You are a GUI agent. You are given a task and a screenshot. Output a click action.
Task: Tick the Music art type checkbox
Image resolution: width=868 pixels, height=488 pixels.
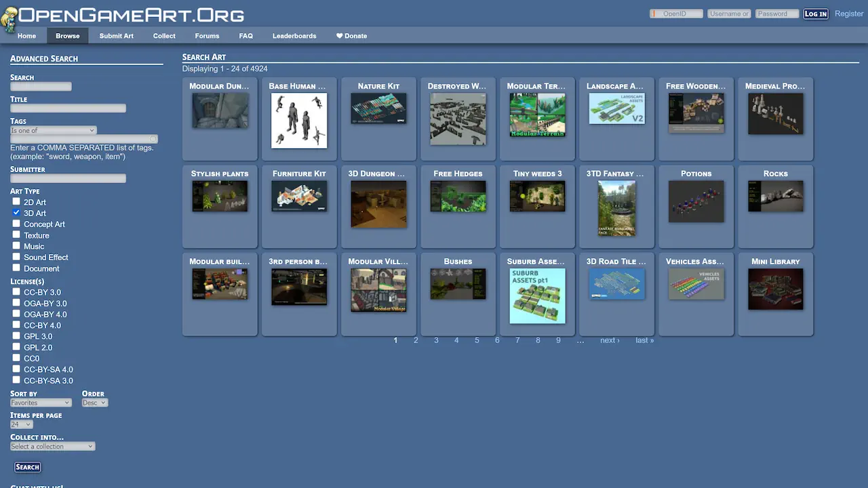pos(16,245)
